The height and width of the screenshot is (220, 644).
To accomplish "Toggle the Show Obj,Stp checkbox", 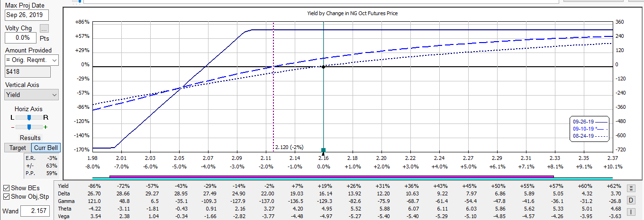I will click(7, 196).
